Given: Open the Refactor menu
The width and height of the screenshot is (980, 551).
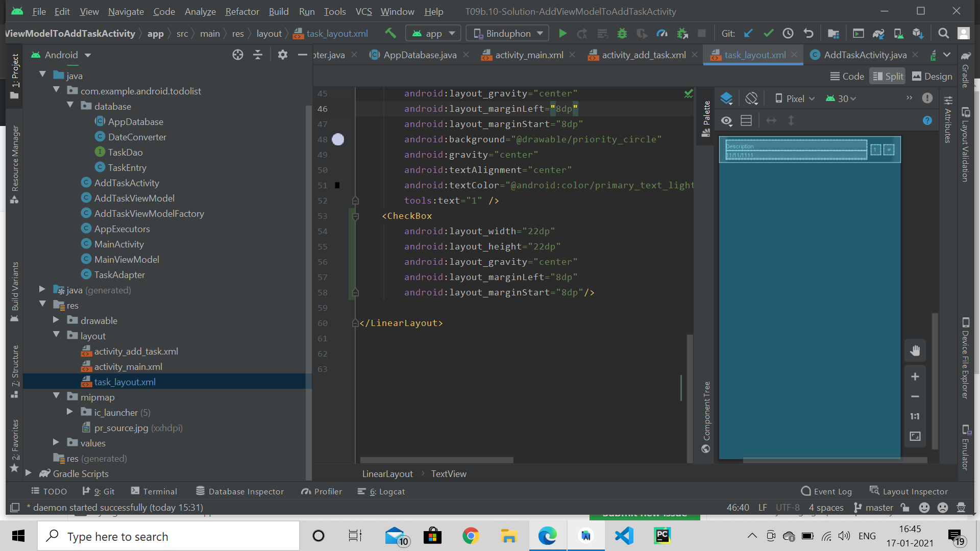Looking at the screenshot, I should (242, 11).
